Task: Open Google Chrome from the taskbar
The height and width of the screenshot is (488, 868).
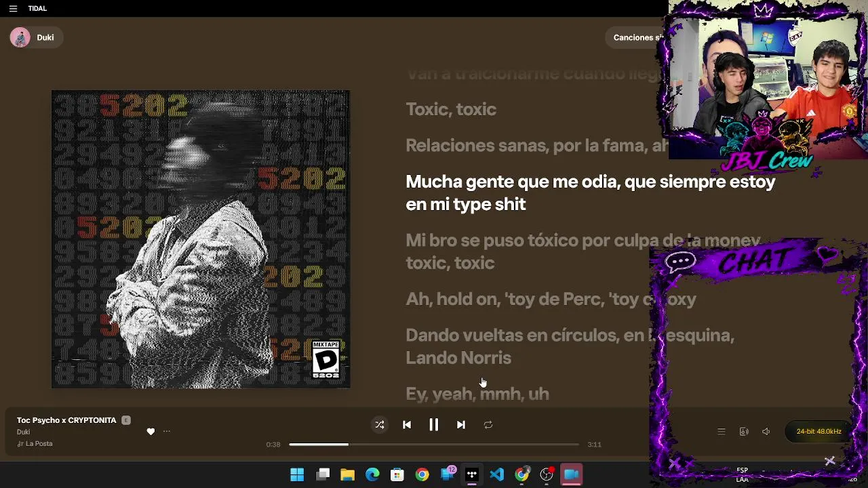Action: 422,475
